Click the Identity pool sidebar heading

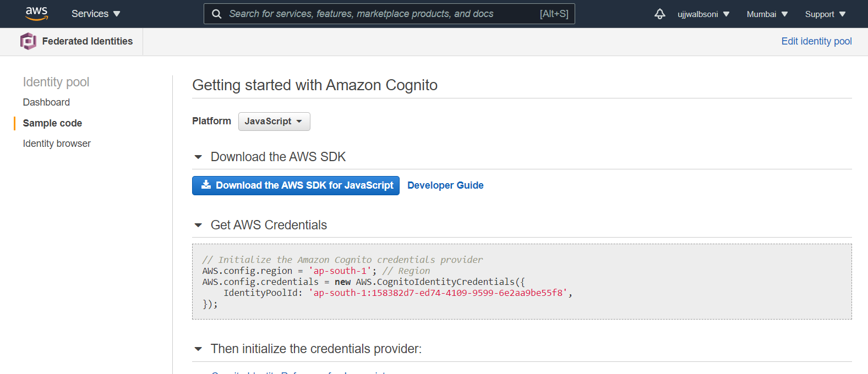56,82
